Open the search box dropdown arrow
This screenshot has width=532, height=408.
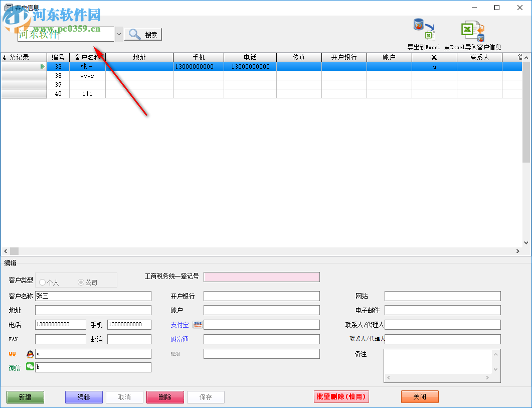(119, 34)
